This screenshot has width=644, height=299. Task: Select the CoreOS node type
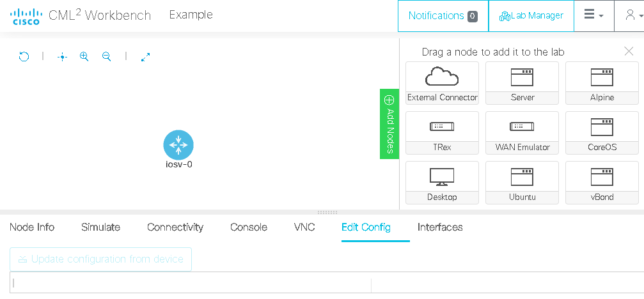pyautogui.click(x=602, y=132)
